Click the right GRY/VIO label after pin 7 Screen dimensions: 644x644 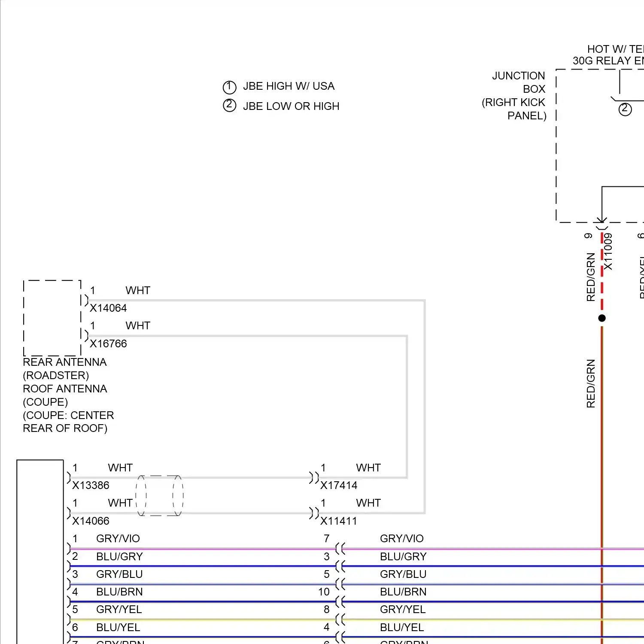[402, 539]
